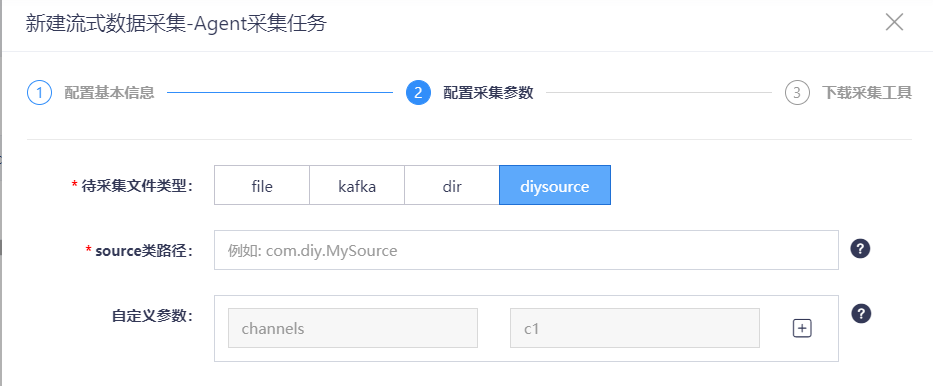Image resolution: width=933 pixels, height=386 pixels.
Task: Select the diysource source type
Action: (555, 186)
